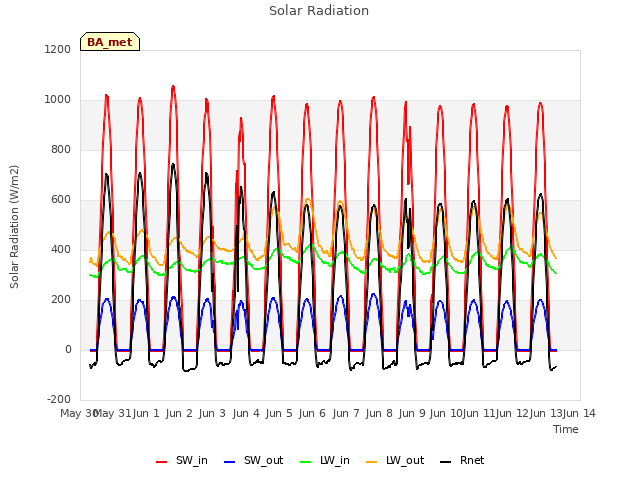Click the Jun 11 x-axis label
The height and width of the screenshot is (480, 640).
click(480, 413)
